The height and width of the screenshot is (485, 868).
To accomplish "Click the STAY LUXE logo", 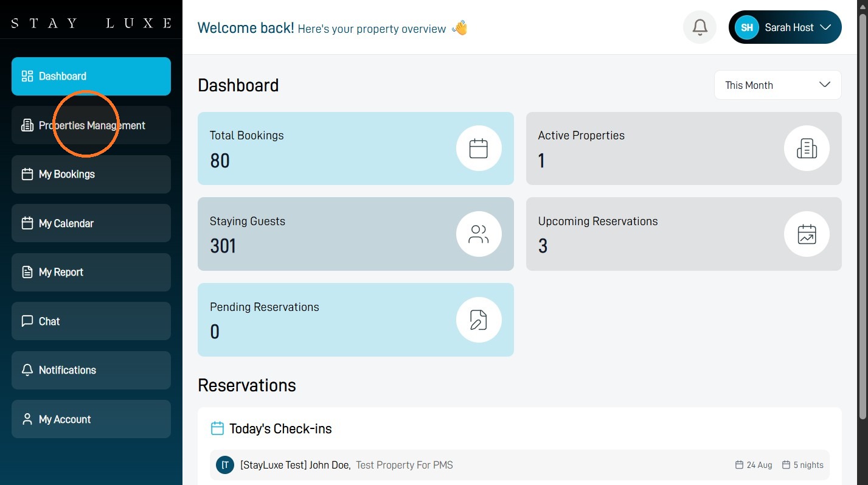I will pos(91,24).
